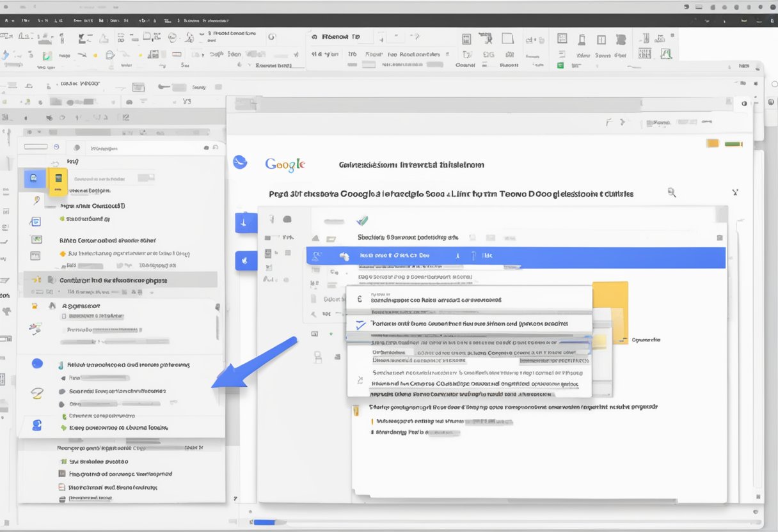Click the blue person icon at panel bottom
Viewport: 778px width, 532px height.
37,425
